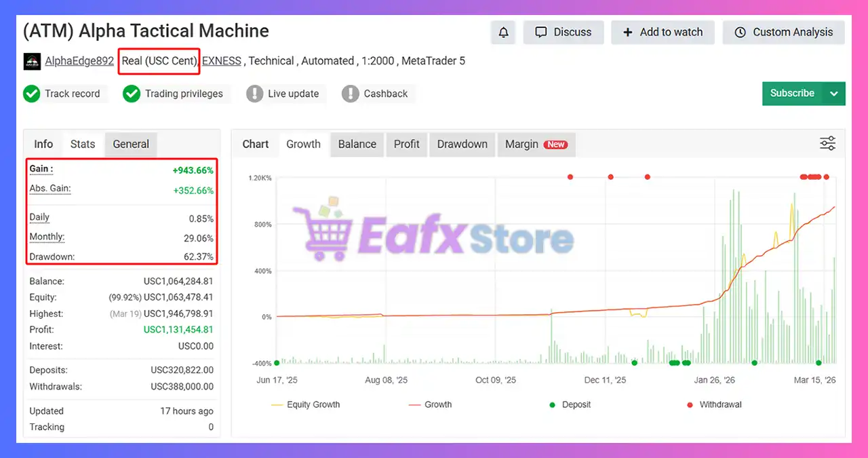Image resolution: width=868 pixels, height=458 pixels.
Task: Select the Margin tab with New badge
Action: point(522,144)
